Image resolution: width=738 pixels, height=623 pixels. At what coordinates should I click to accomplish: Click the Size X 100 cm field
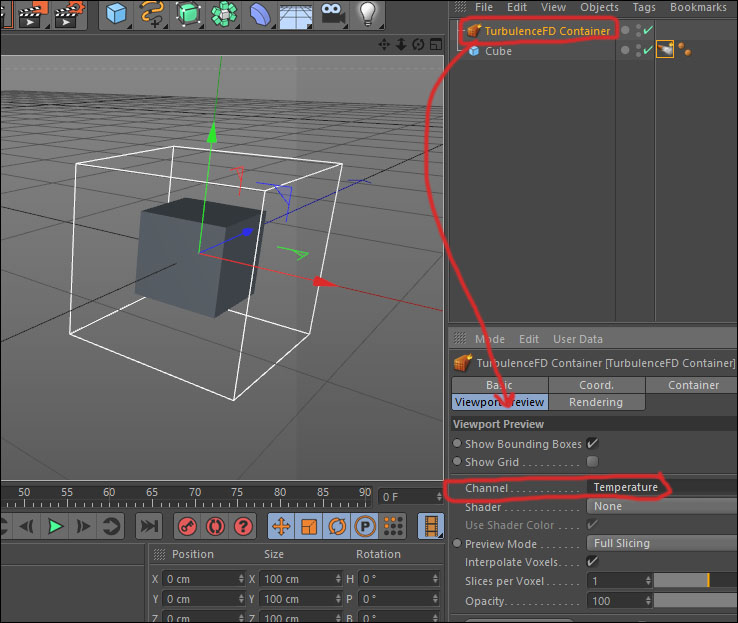pyautogui.click(x=301, y=579)
